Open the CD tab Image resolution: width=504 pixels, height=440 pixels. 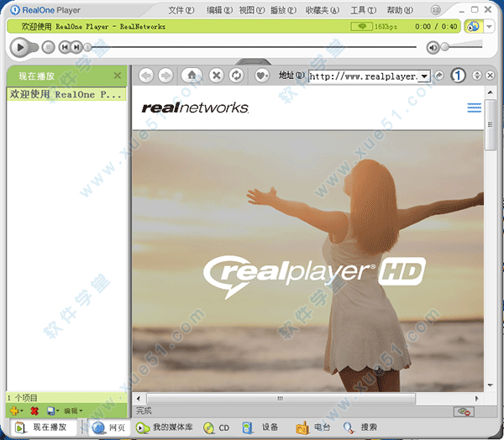coord(217,427)
